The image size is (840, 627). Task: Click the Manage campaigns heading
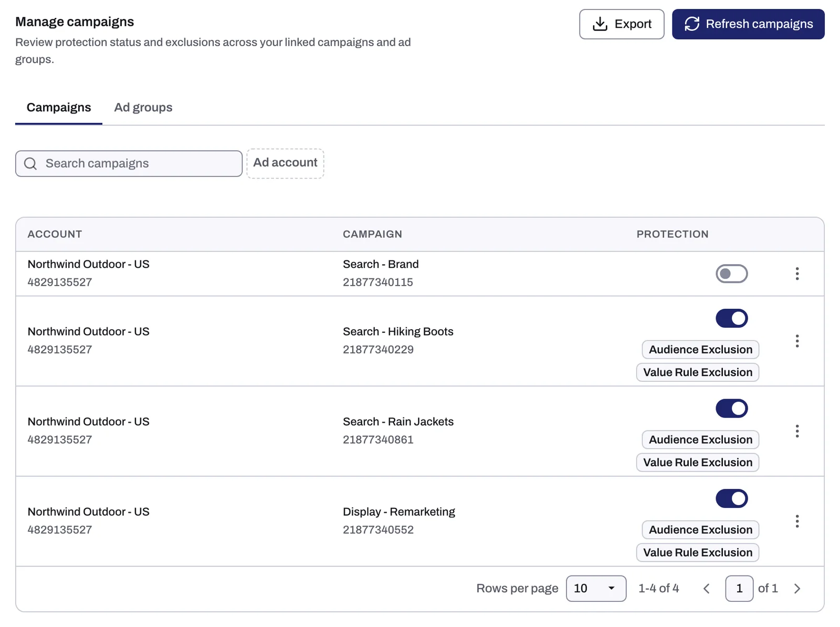(75, 22)
